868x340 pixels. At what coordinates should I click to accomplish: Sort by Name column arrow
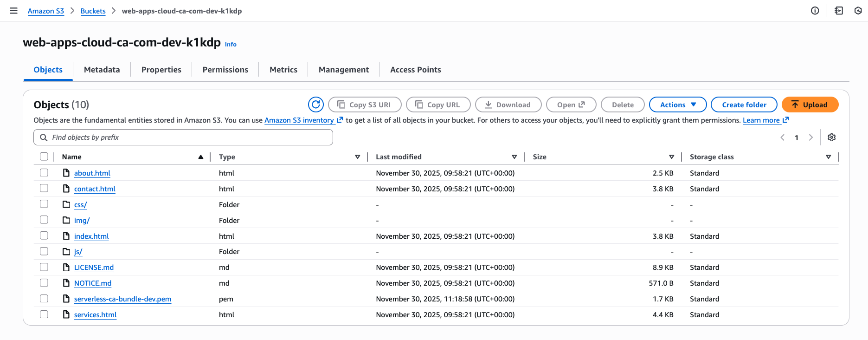tap(201, 157)
